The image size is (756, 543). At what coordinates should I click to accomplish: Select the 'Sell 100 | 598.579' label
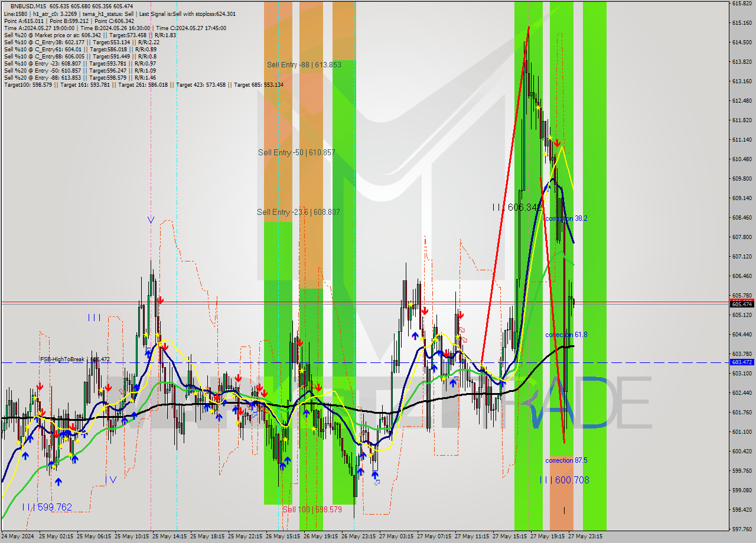pos(312,509)
